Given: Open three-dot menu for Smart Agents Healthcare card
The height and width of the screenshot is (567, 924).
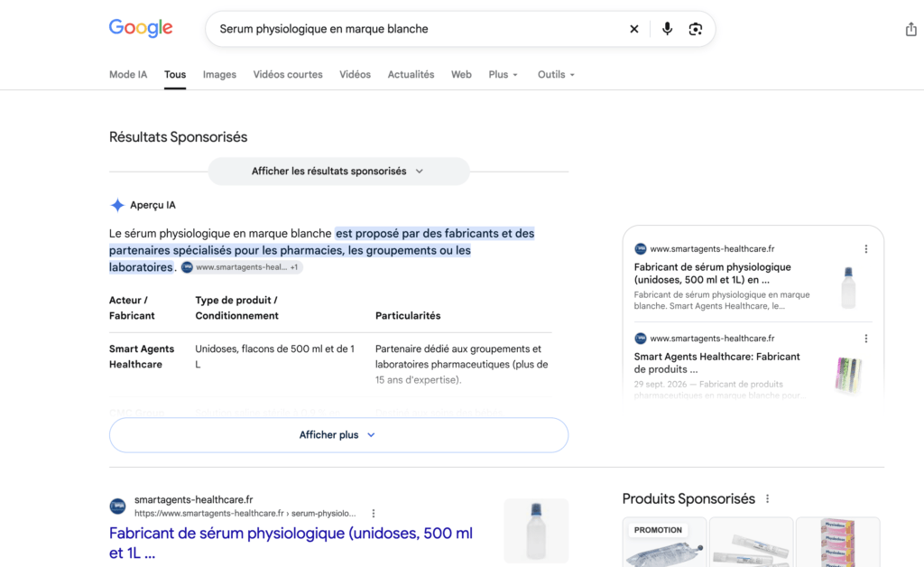Looking at the screenshot, I should (866, 339).
